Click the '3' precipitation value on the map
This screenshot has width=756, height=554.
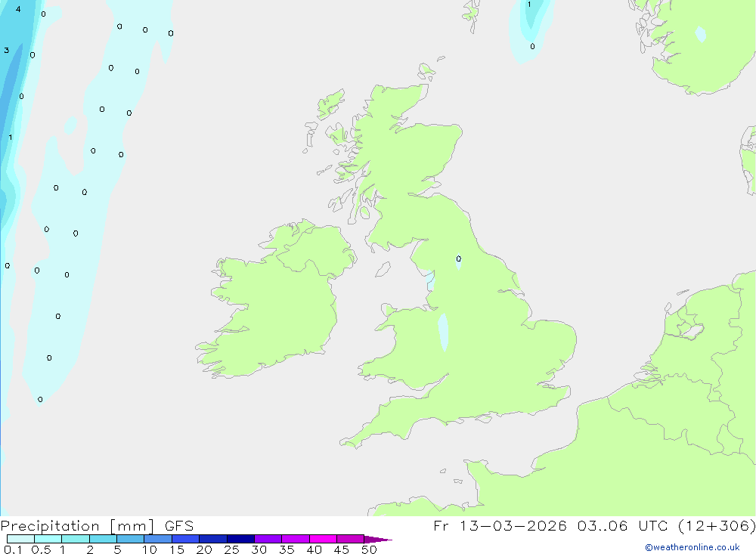[7, 50]
